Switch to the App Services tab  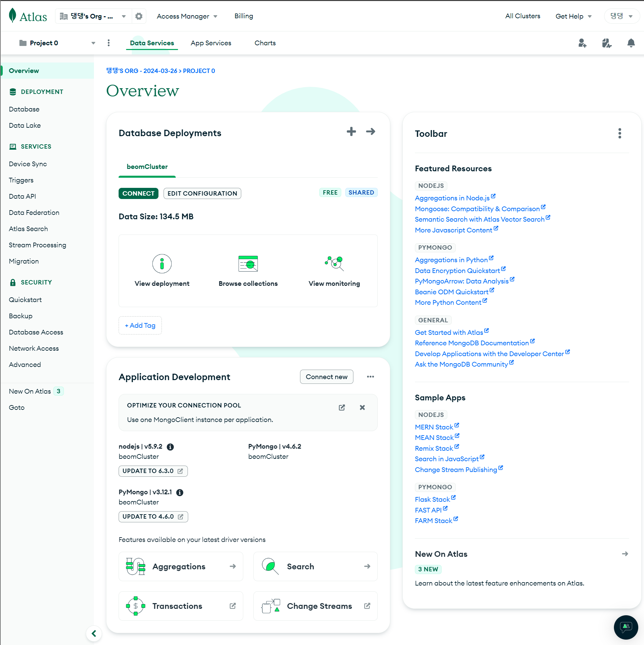211,43
